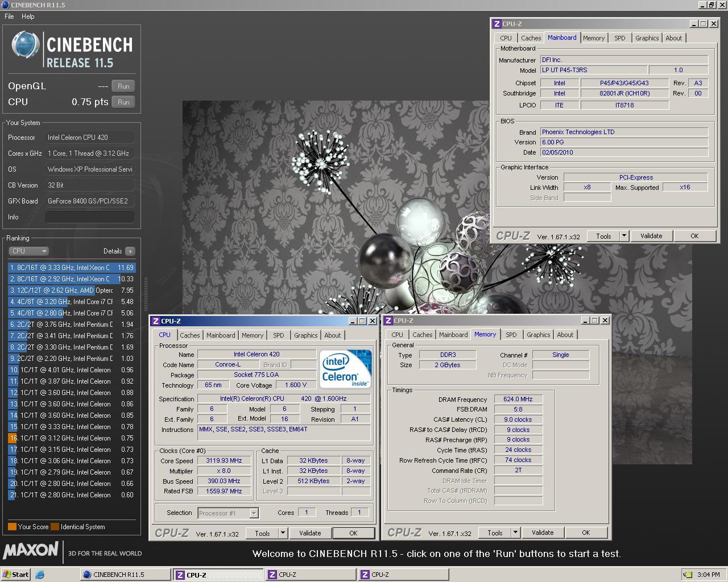Run the CPU benchmark test
The height and width of the screenshot is (582, 728).
click(x=123, y=102)
